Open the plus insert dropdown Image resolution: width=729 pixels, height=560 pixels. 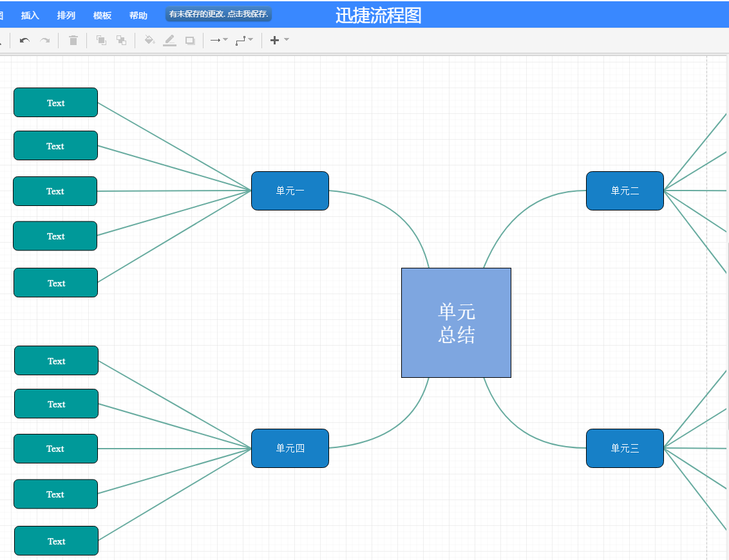tap(279, 40)
